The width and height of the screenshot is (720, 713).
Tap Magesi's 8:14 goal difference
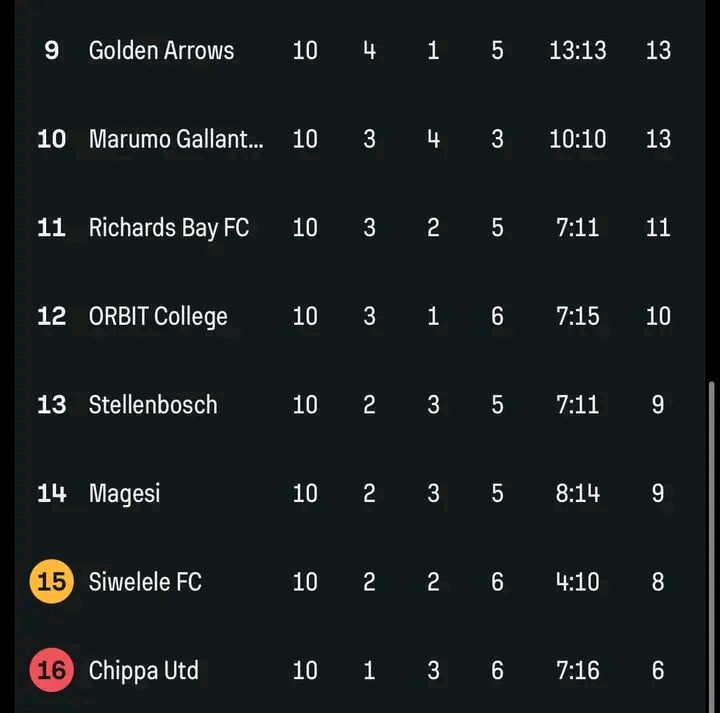(x=577, y=493)
